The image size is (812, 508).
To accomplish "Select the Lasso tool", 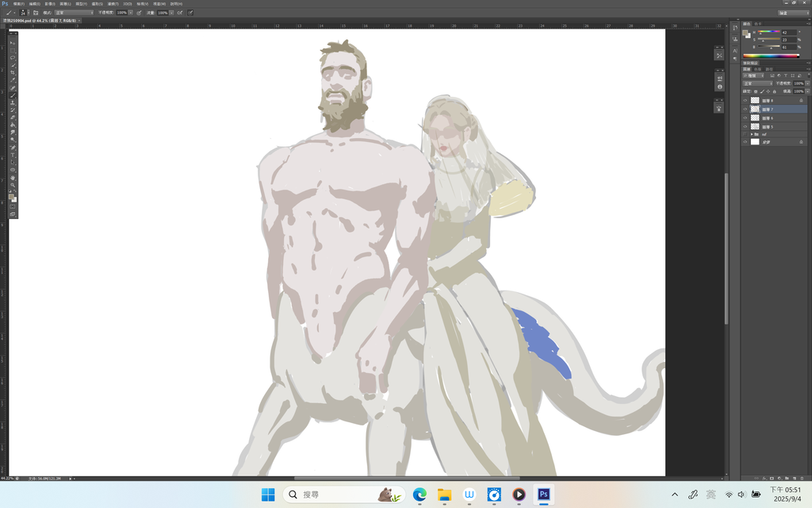I will [13, 57].
